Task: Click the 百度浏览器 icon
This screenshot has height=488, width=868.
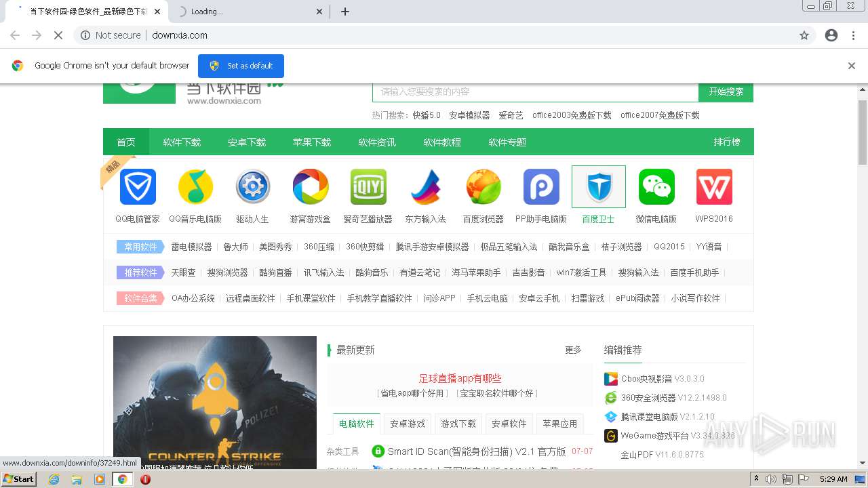Action: pos(484,187)
